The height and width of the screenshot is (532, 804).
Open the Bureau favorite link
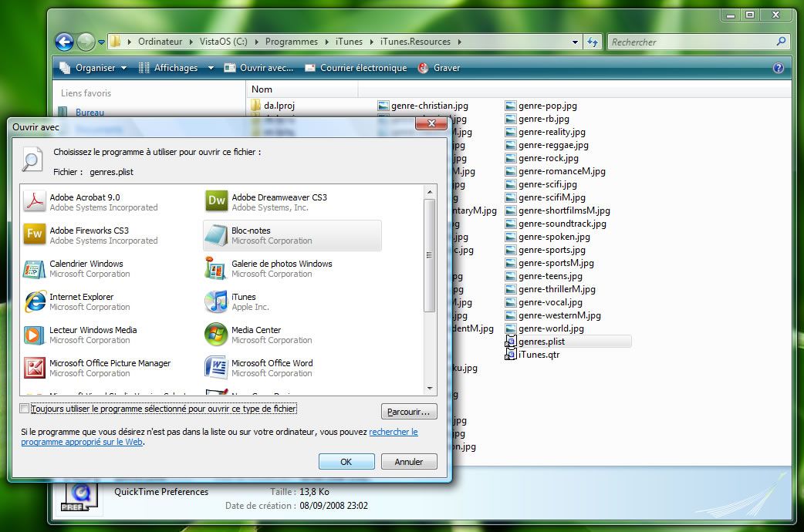pos(90,113)
